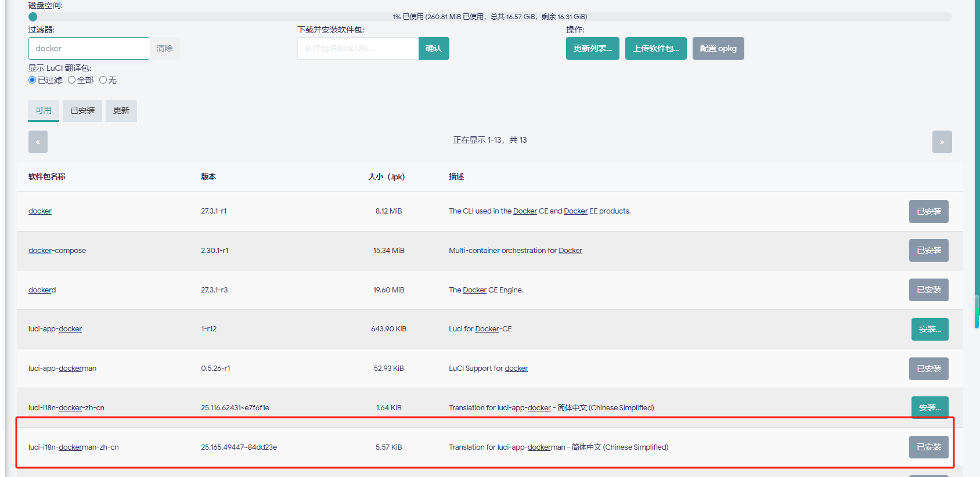Click 更新列表 to update package lists
Image resolution: width=980 pixels, height=477 pixels.
(x=593, y=48)
